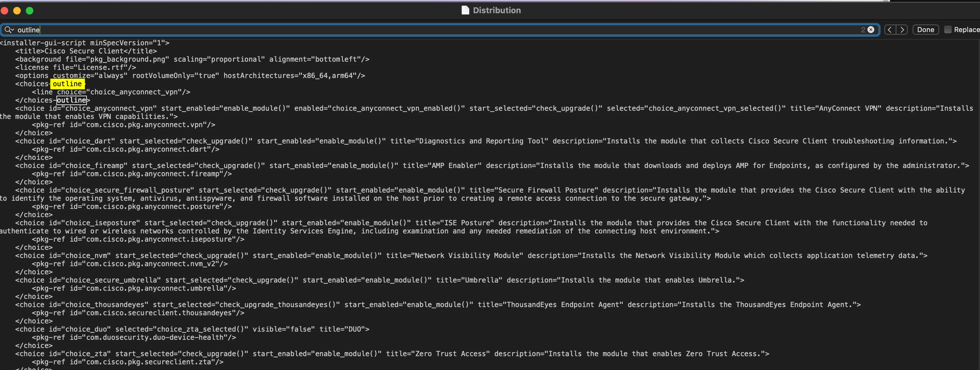The width and height of the screenshot is (980, 370).
Task: Click the line choice="choice_anyconnect_vpn" entry
Action: [111, 92]
